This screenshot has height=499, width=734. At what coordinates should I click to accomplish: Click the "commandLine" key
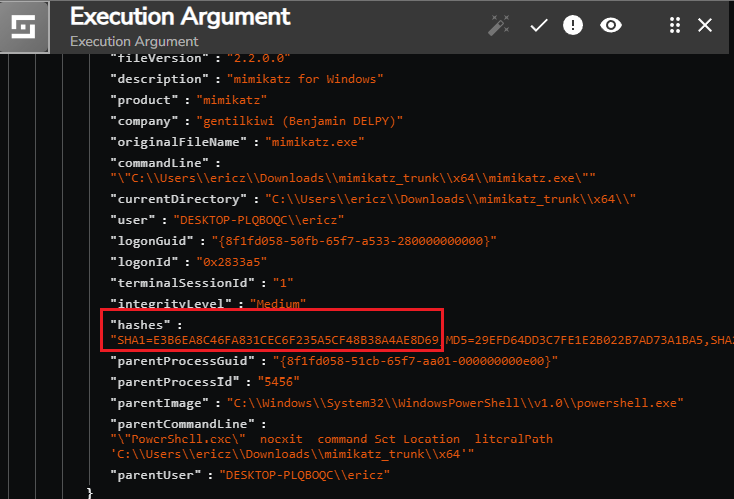(159, 163)
